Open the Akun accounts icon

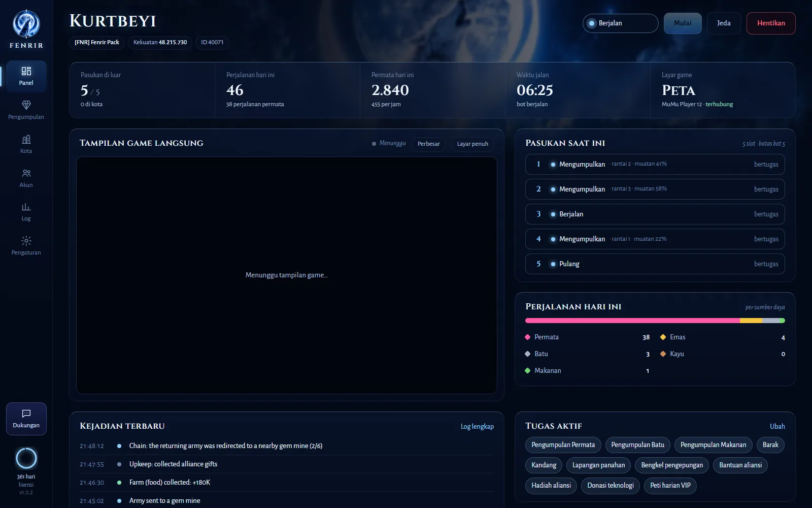point(26,173)
